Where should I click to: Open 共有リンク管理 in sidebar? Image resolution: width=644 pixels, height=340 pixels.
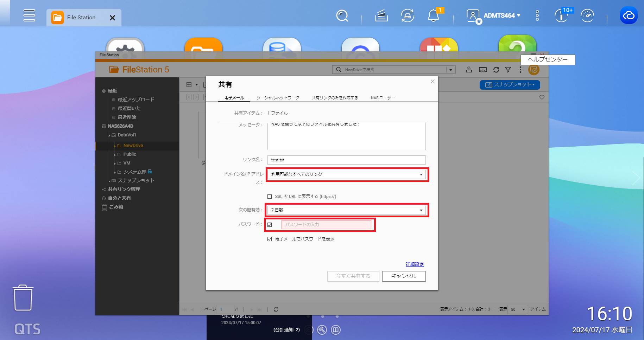tap(124, 189)
